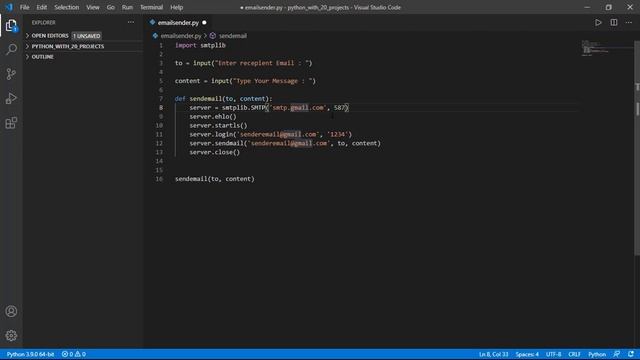This screenshot has width=640, height=360.
Task: Restore down the VS Code window
Action: [609, 7]
